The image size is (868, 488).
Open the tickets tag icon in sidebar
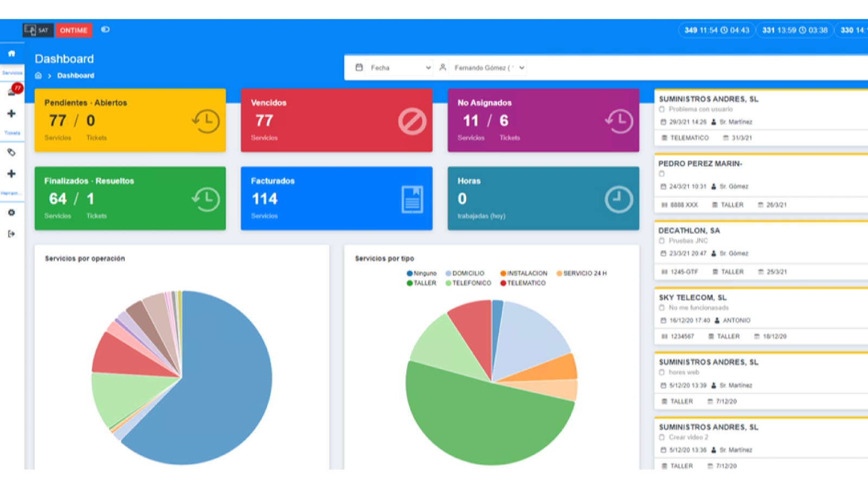[x=11, y=152]
